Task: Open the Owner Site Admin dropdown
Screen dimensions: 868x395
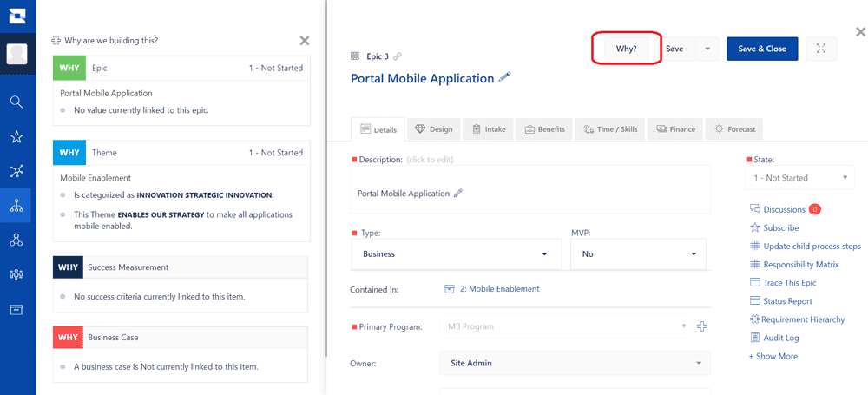Action: click(x=575, y=364)
